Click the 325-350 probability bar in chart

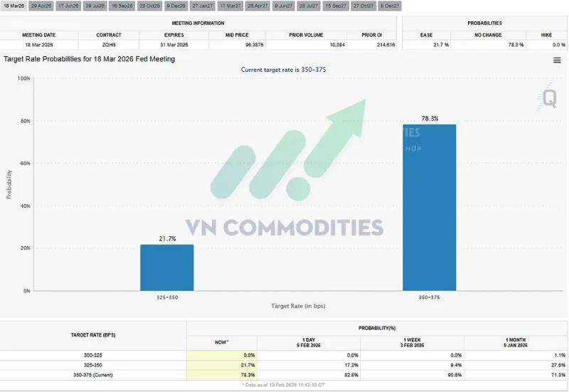point(167,267)
